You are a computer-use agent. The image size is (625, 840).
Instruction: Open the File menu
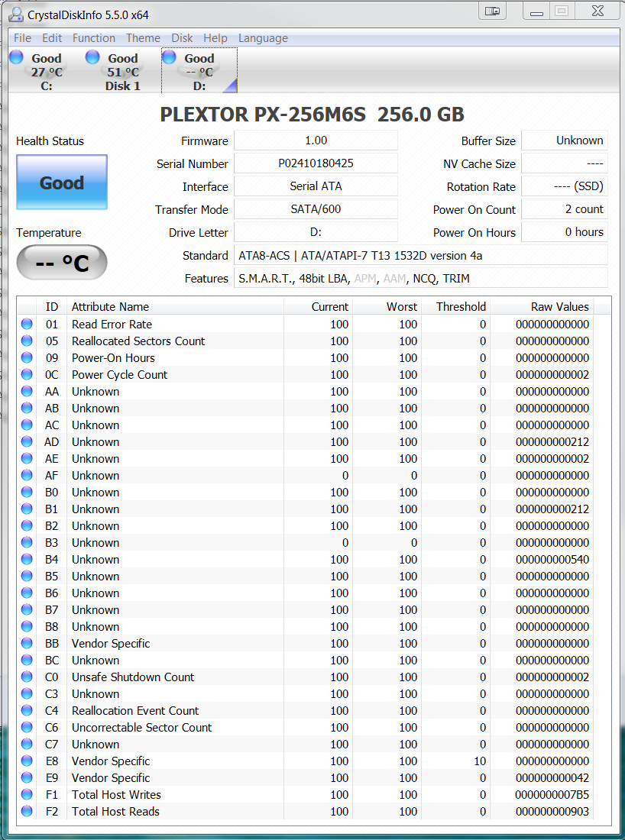22,38
